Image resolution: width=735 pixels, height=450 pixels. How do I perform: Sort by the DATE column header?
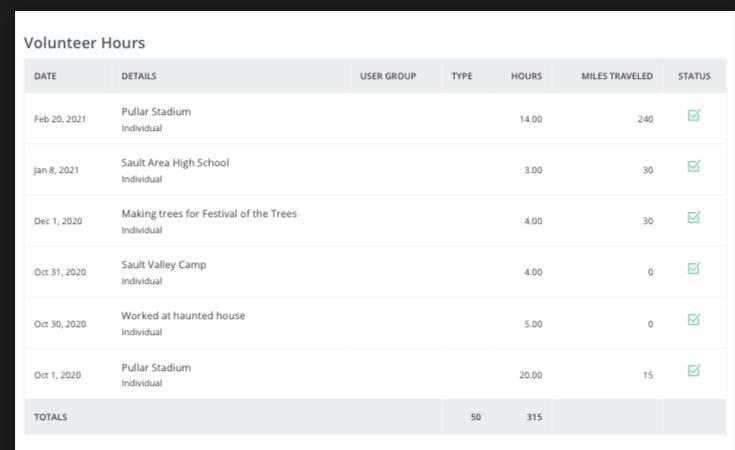pyautogui.click(x=45, y=76)
